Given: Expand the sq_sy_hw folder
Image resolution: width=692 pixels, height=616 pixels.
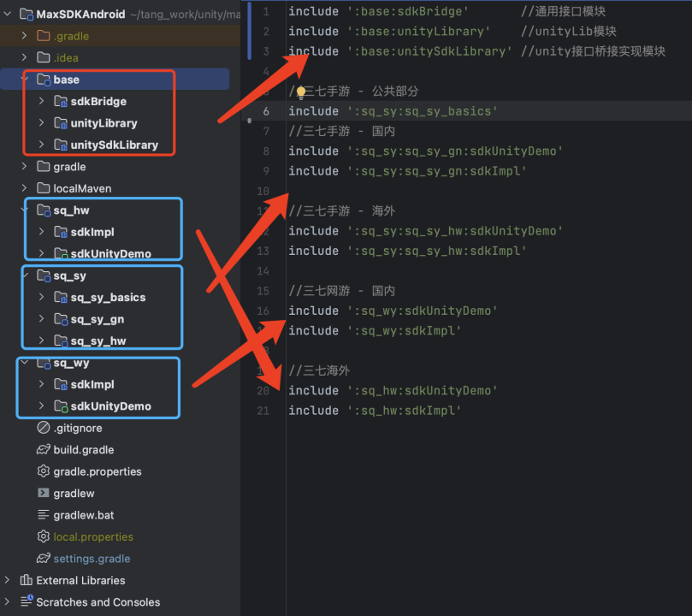Looking at the screenshot, I should 41,341.
